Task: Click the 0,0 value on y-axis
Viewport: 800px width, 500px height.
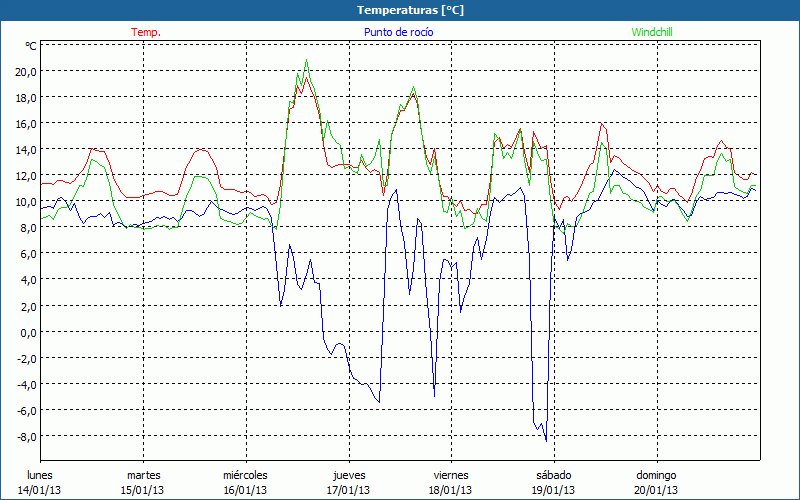Action: pyautogui.click(x=27, y=332)
